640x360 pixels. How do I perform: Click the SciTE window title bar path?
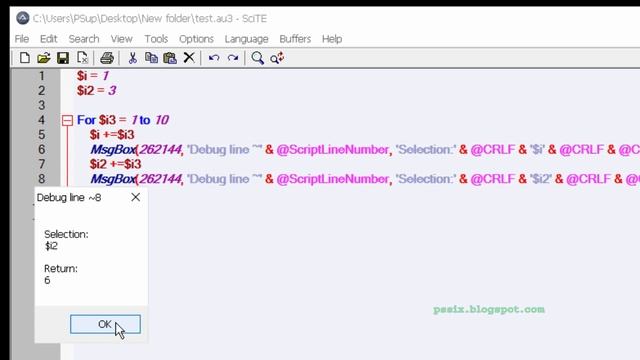click(x=150, y=18)
